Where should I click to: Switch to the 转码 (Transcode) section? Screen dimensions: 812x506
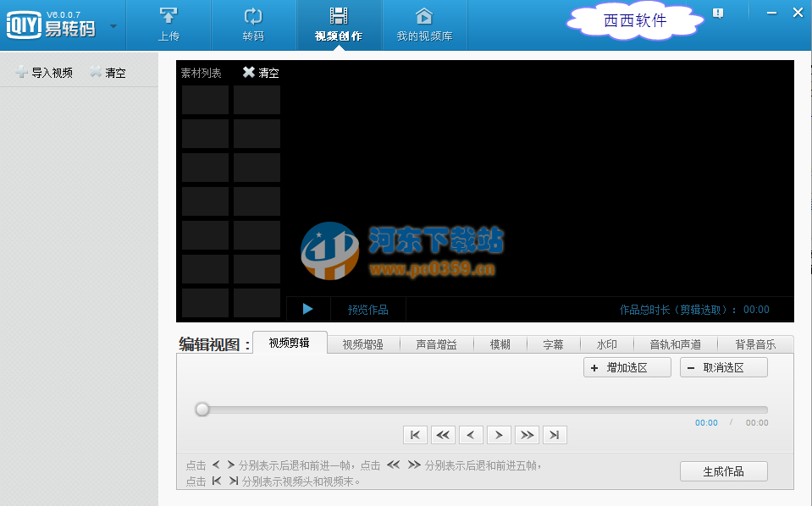coord(253,25)
